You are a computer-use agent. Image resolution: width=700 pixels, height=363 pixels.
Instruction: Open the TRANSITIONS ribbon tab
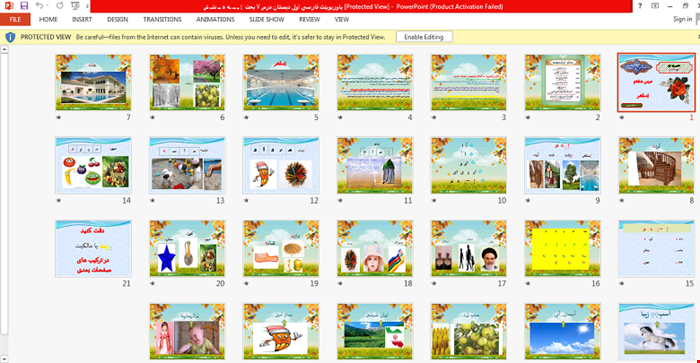point(162,19)
